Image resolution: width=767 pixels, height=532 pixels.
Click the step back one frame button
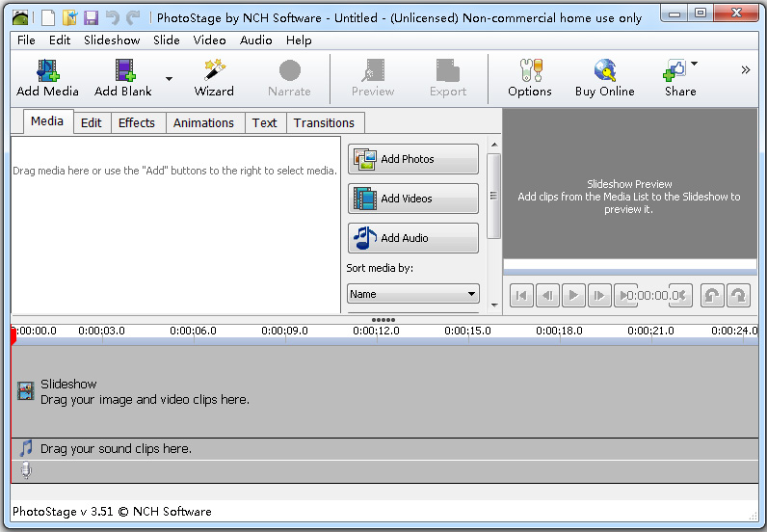pos(548,296)
